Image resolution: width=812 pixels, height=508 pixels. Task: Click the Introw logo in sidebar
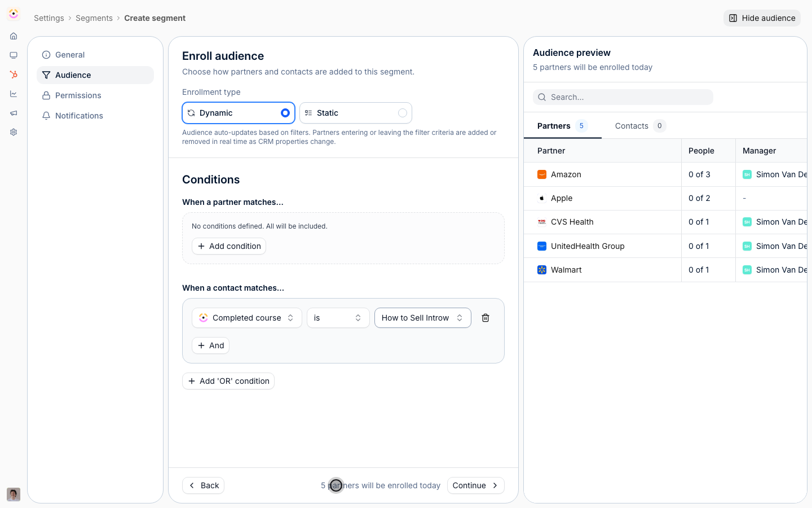[x=14, y=14]
